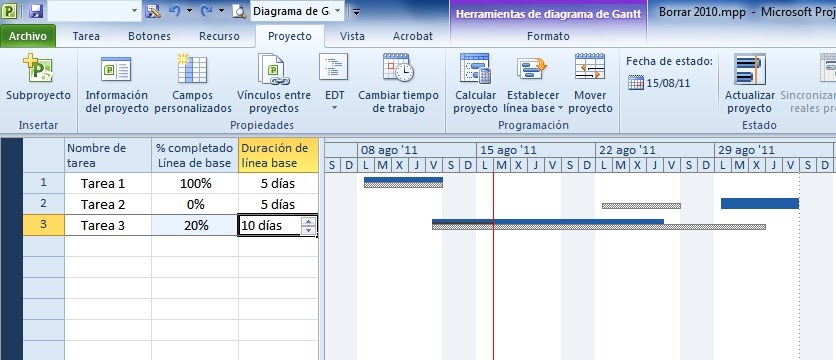
Task: Click the print preview icon in quick access
Action: tap(239, 11)
